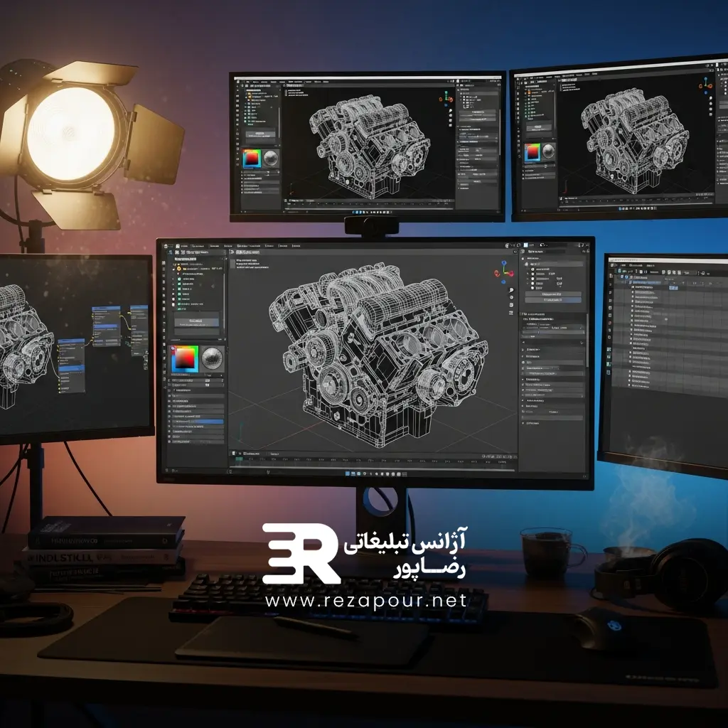Click the navigation gizmo in center monitor's viewport
This screenshot has width=728, height=728.
(504, 271)
